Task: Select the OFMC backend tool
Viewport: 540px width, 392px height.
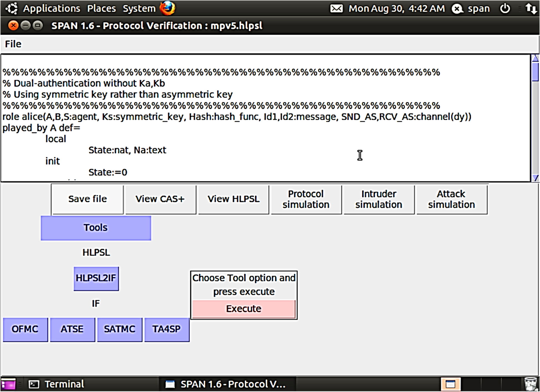Action: click(x=25, y=329)
